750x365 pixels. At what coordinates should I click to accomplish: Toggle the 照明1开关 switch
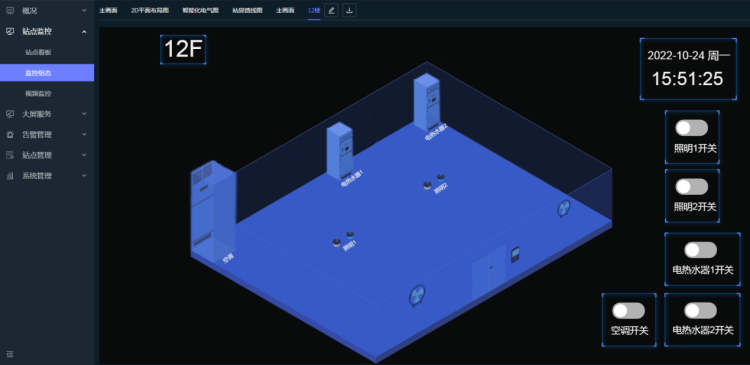(x=692, y=128)
